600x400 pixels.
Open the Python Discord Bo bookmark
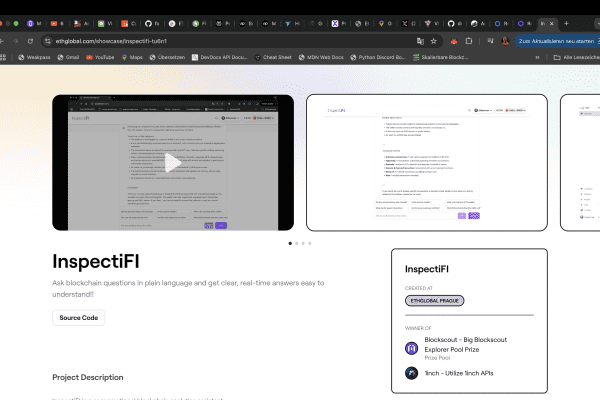point(378,57)
